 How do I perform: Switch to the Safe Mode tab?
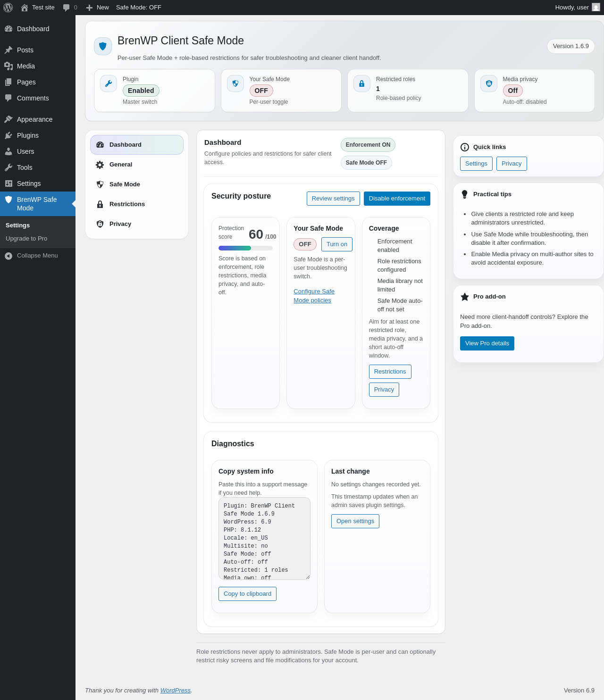pos(137,184)
